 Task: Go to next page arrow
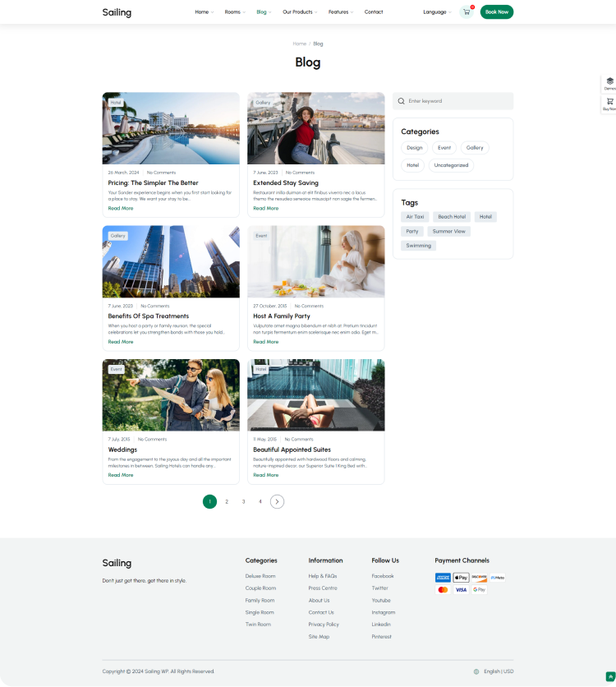[x=277, y=501]
